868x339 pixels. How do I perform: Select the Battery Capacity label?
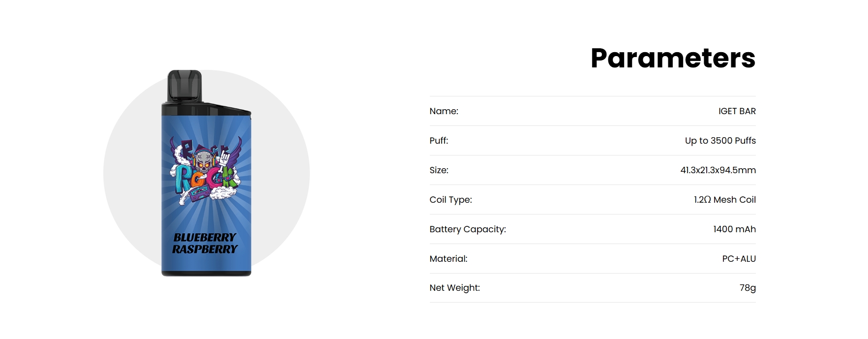468,229
